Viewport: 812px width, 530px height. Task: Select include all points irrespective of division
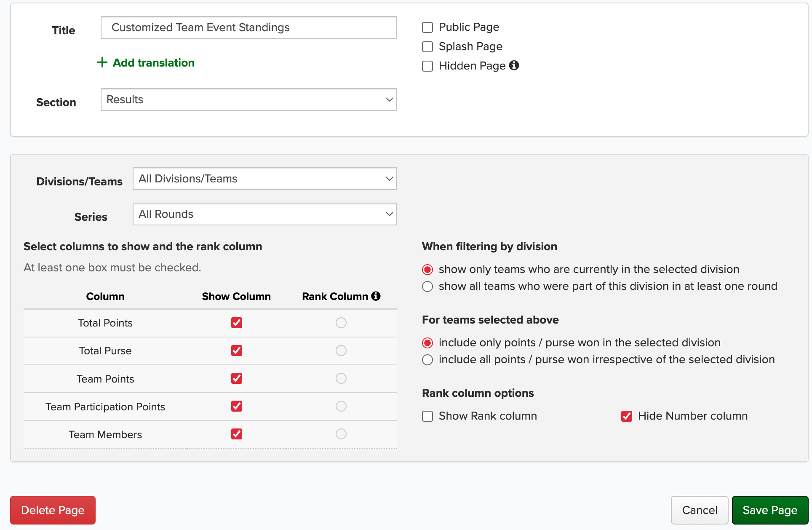(x=427, y=360)
